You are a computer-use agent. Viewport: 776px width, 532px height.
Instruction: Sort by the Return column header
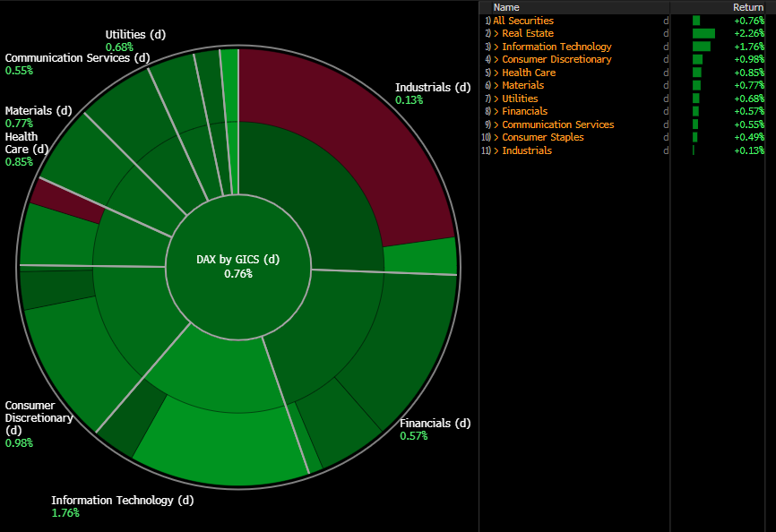(x=748, y=7)
